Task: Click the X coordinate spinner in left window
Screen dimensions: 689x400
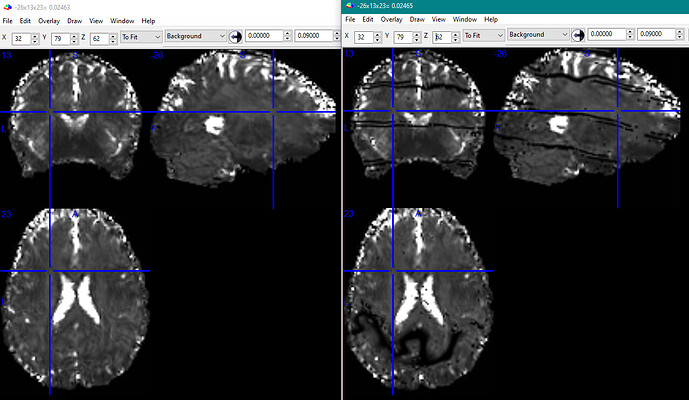Action: pos(35,39)
